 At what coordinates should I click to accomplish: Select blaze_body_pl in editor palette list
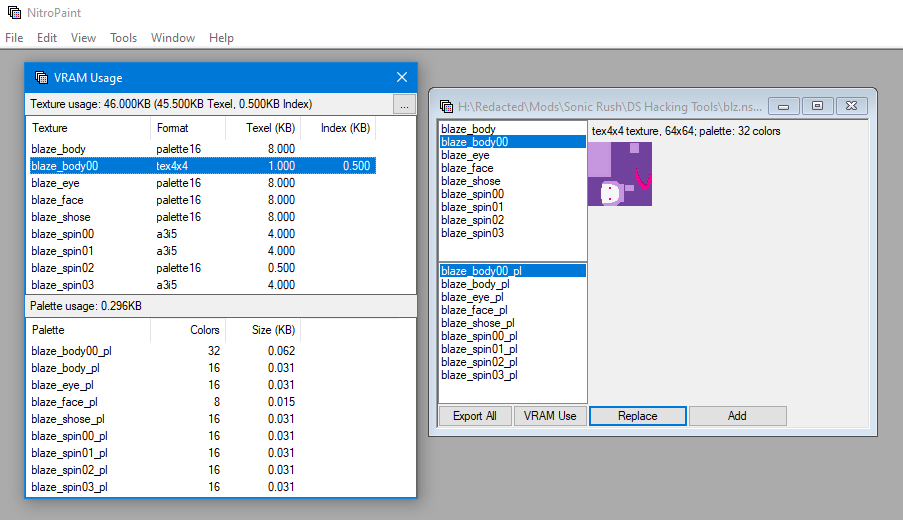click(513, 284)
